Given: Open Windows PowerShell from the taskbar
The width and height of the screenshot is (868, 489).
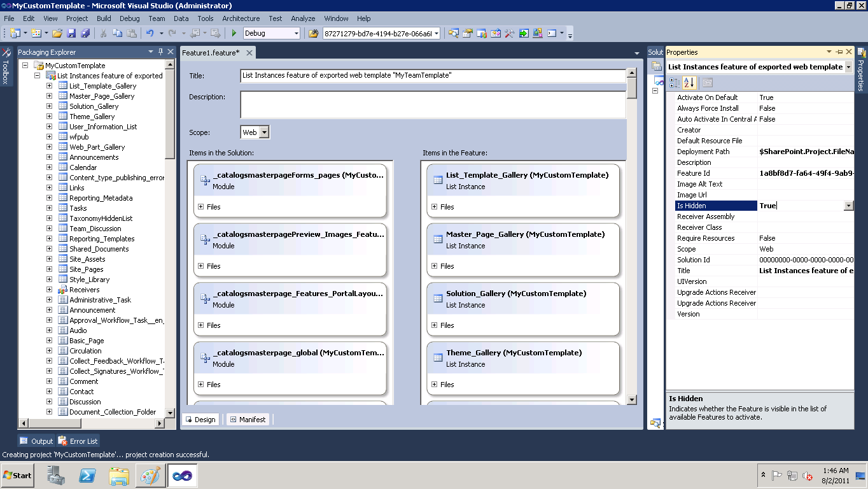Looking at the screenshot, I should click(87, 475).
